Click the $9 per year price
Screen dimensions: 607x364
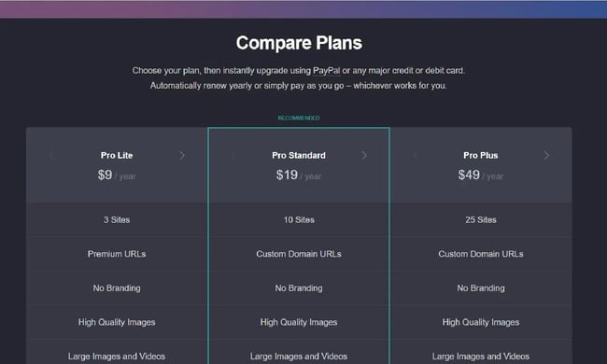click(117, 175)
